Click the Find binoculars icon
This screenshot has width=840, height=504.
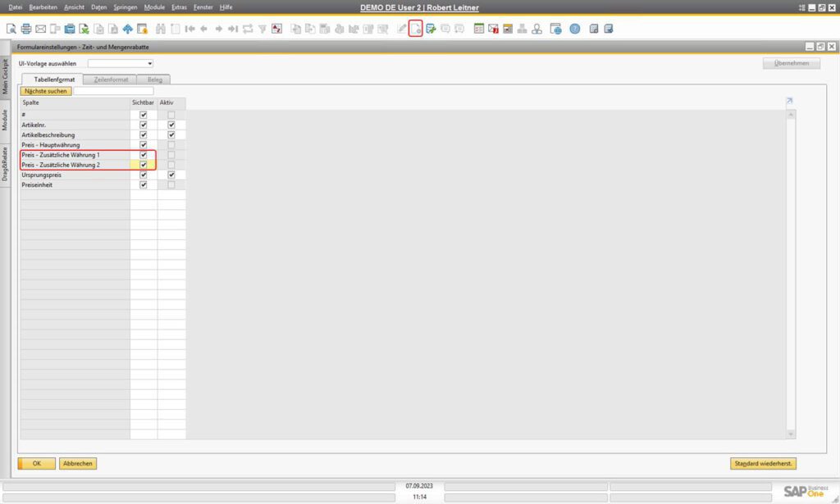(x=160, y=29)
